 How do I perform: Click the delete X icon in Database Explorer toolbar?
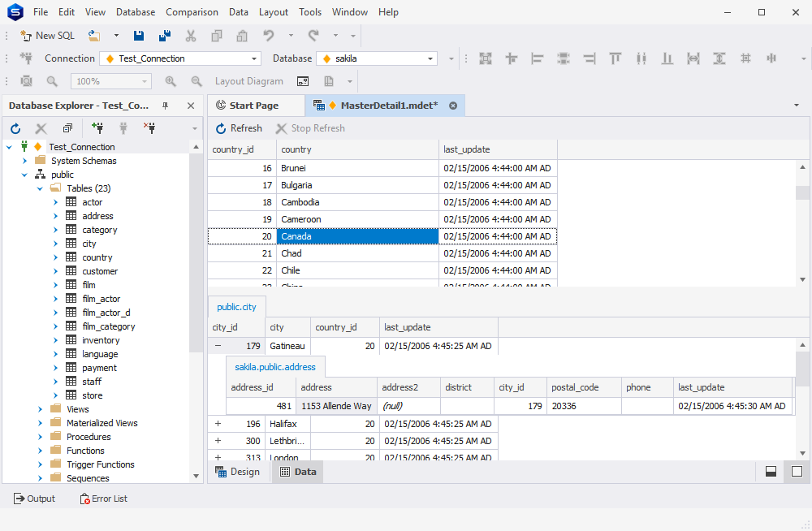tap(41, 128)
